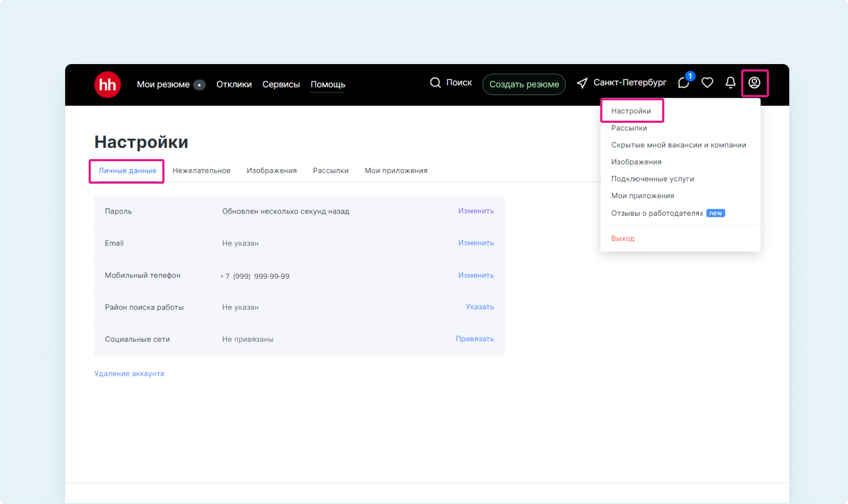
Task: Open the search magnifier icon
Action: 435,82
